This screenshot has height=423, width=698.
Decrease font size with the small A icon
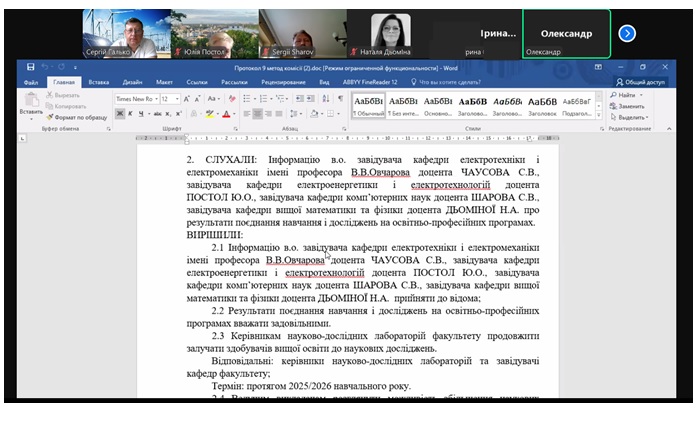pyautogui.click(x=197, y=99)
